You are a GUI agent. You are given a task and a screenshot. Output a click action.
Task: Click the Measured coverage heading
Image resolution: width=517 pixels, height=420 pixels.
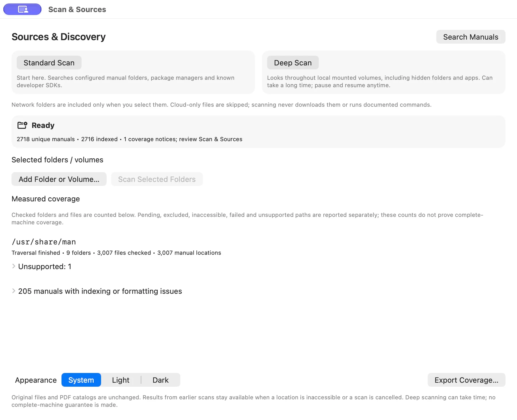point(46,199)
